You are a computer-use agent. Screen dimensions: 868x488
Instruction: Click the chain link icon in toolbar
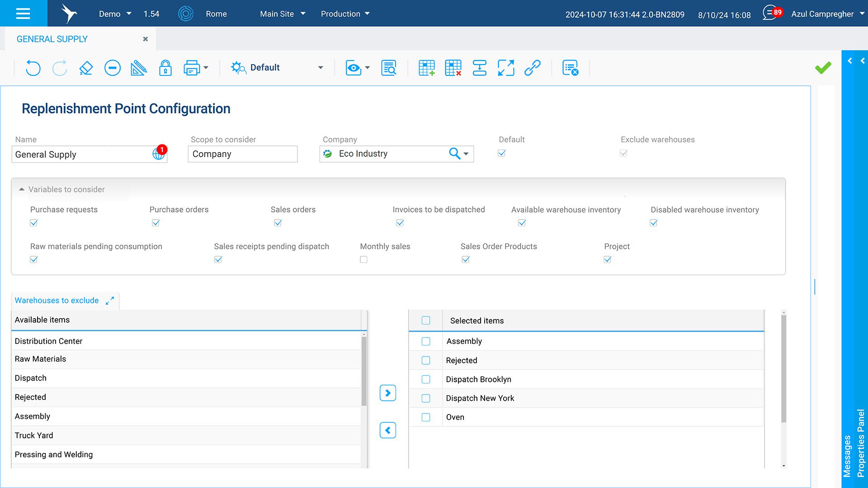[533, 68]
